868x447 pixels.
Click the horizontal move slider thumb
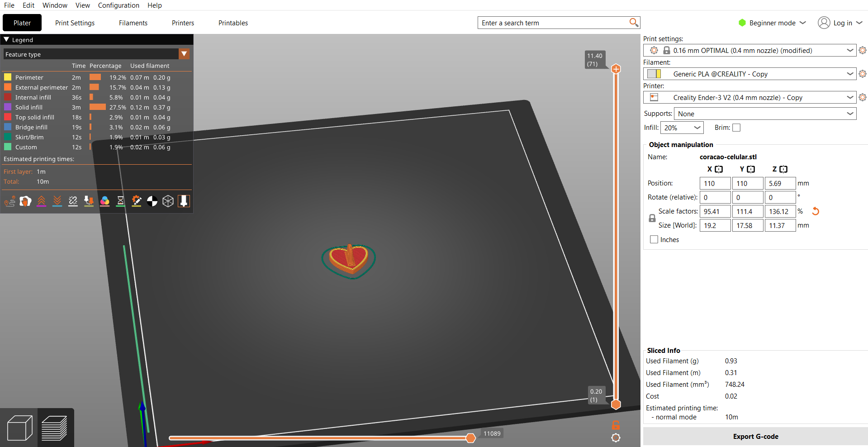point(470,438)
